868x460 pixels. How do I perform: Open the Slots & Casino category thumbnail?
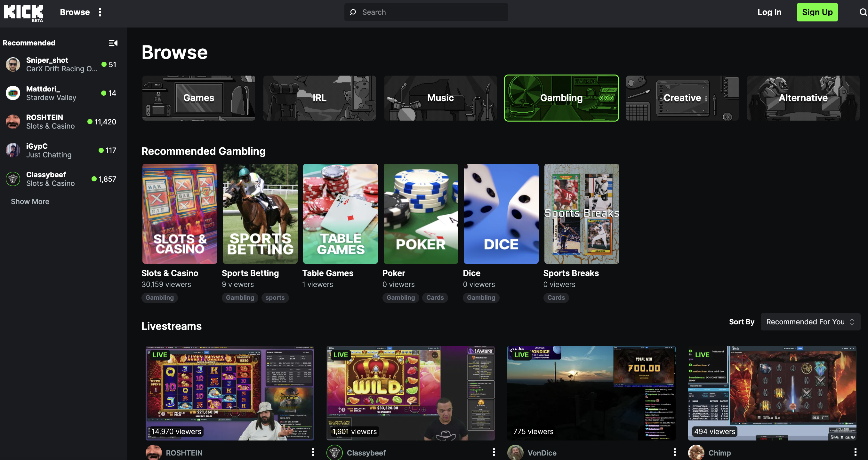click(x=180, y=214)
